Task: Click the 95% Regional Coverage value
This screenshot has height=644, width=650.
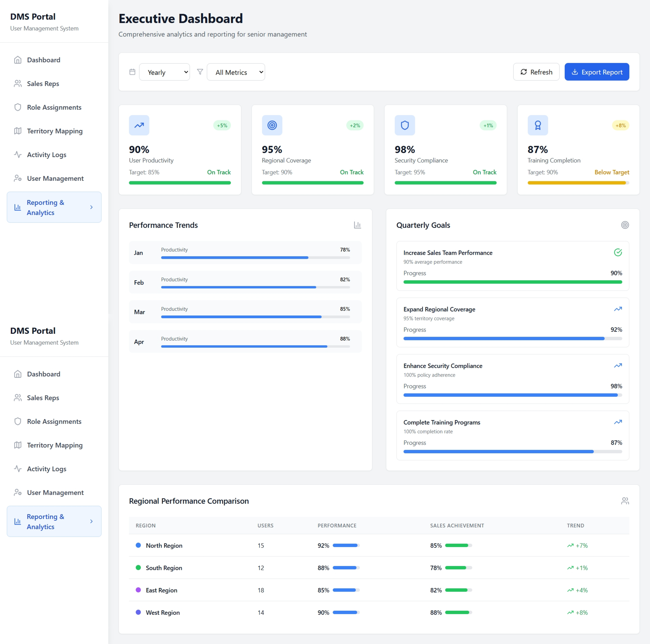Action: [272, 149]
